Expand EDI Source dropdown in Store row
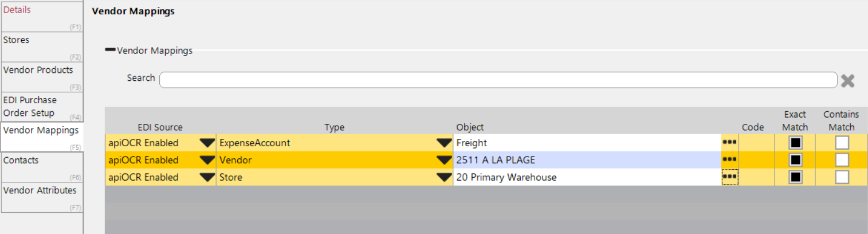Image resolution: width=868 pixels, height=234 pixels. [207, 177]
